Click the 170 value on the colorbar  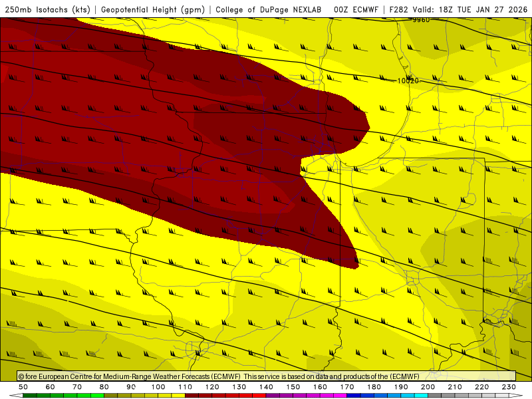click(x=346, y=387)
